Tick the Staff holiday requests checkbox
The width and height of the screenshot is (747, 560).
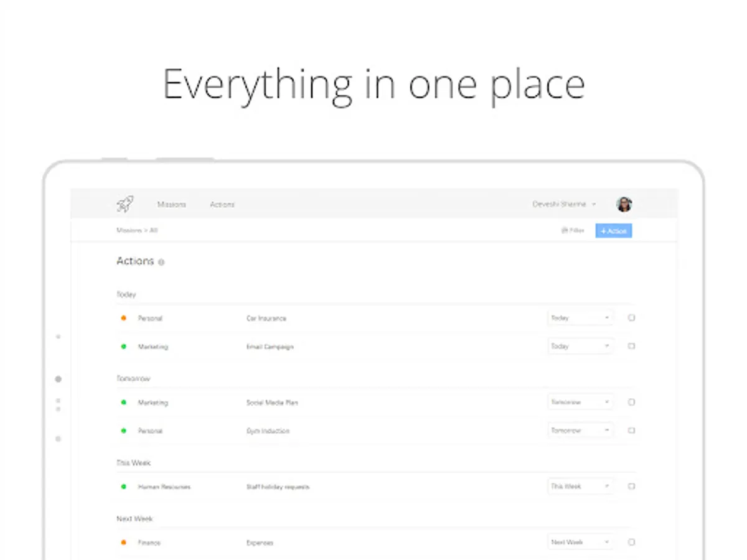tap(631, 487)
